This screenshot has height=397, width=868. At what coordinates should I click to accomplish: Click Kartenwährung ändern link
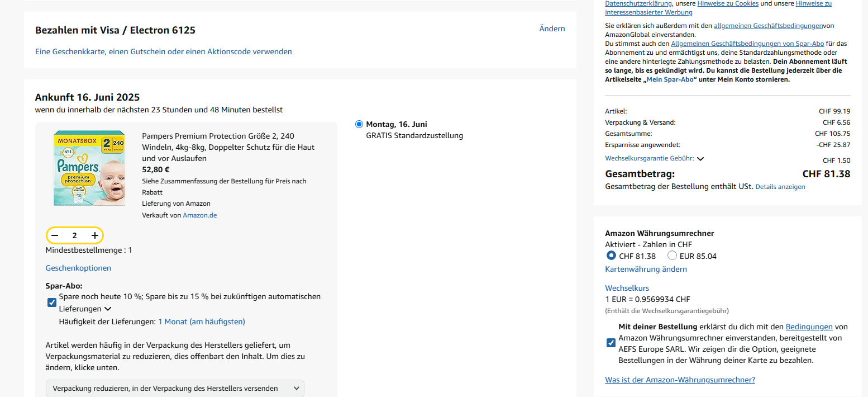coord(646,269)
